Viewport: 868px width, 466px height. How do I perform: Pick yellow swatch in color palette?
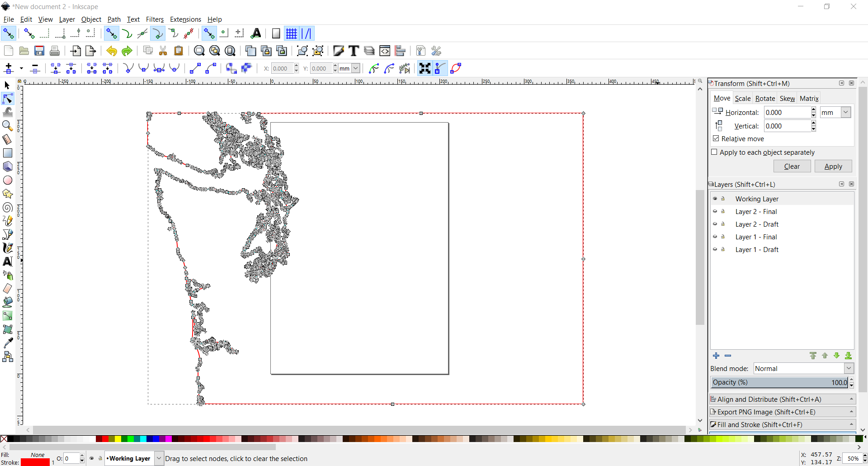pos(118,438)
